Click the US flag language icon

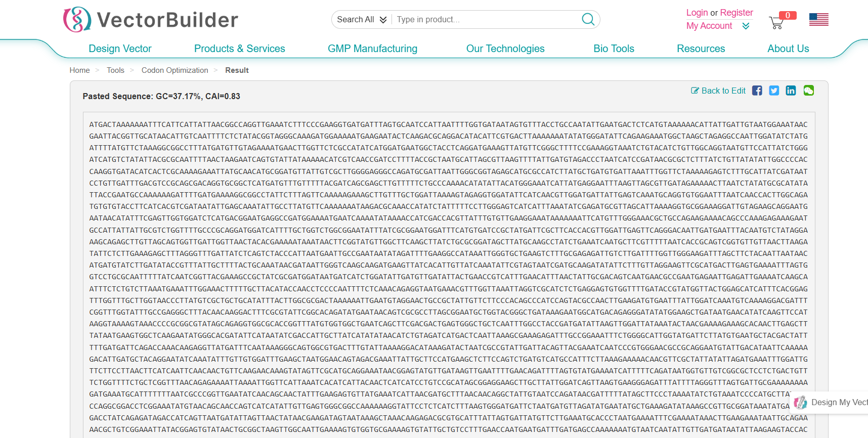818,20
